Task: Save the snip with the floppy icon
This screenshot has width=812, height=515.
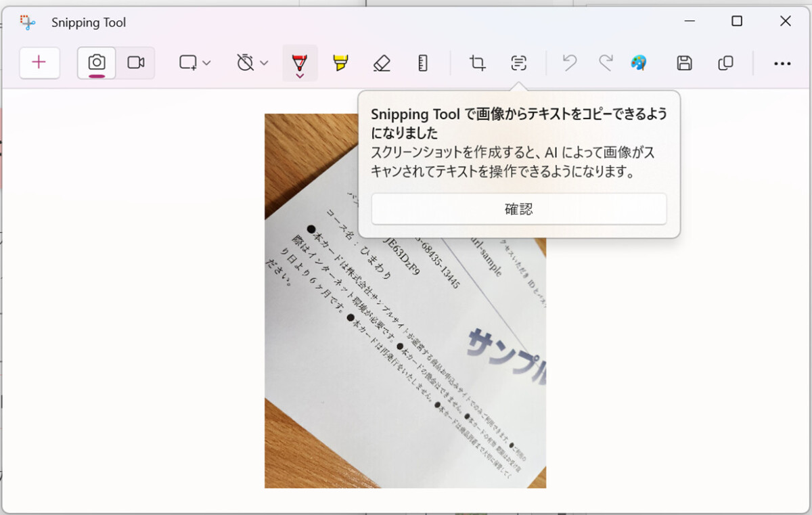Action: click(x=685, y=63)
